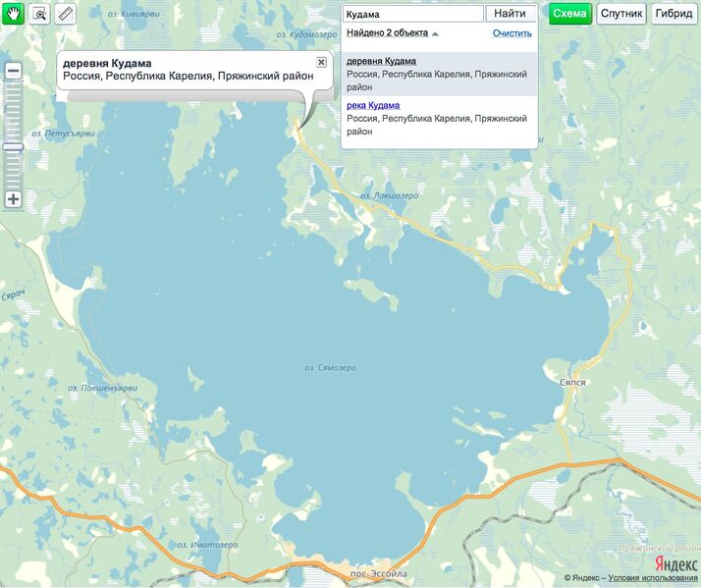Activate the magnifier zoom tool
The height and width of the screenshot is (588, 701).
39,14
